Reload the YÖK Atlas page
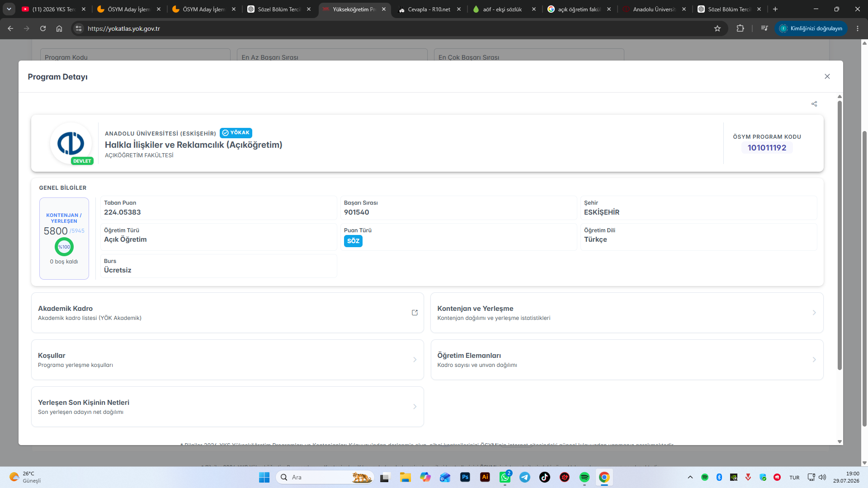868x488 pixels. 43,28
